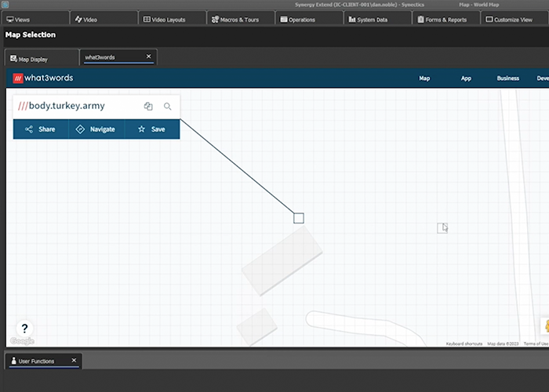Open the Business link in header
The image size is (549, 392).
pos(508,78)
